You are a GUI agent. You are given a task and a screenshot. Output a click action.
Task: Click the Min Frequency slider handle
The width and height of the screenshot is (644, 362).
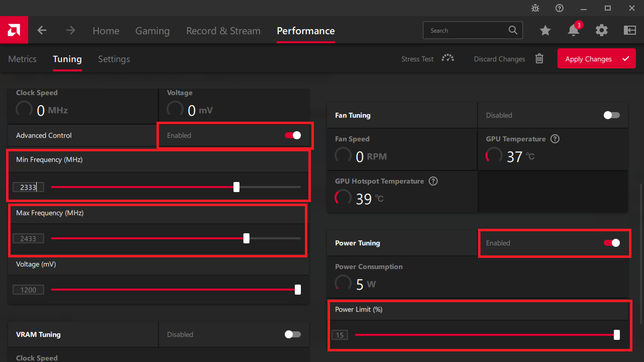tap(236, 187)
